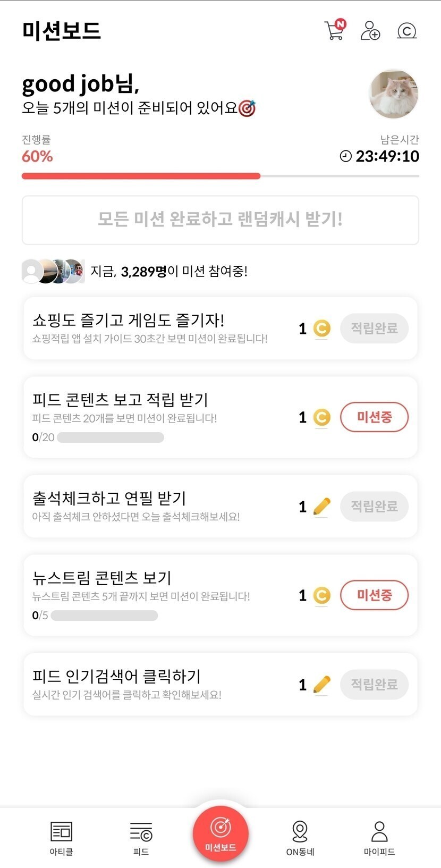Viewport: 441px width, 868px height.
Task: Click the pencil icon on 출석체크 mission
Action: [321, 507]
